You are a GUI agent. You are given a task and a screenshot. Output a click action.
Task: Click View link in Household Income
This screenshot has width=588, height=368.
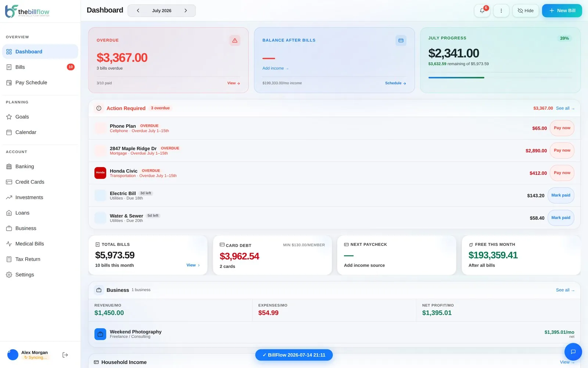coord(567,362)
